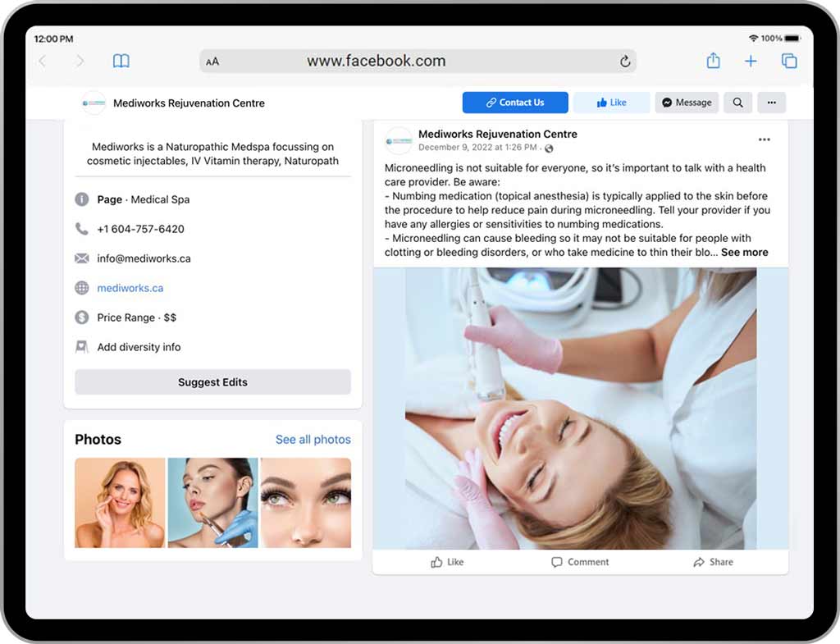
Task: Click the info icon next to Page Medical Spa
Action: tap(81, 199)
